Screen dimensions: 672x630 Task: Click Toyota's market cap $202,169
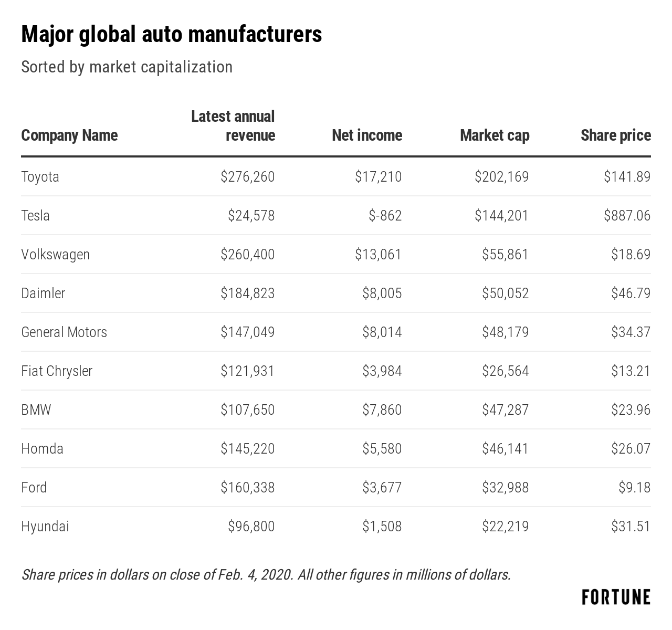(501, 177)
